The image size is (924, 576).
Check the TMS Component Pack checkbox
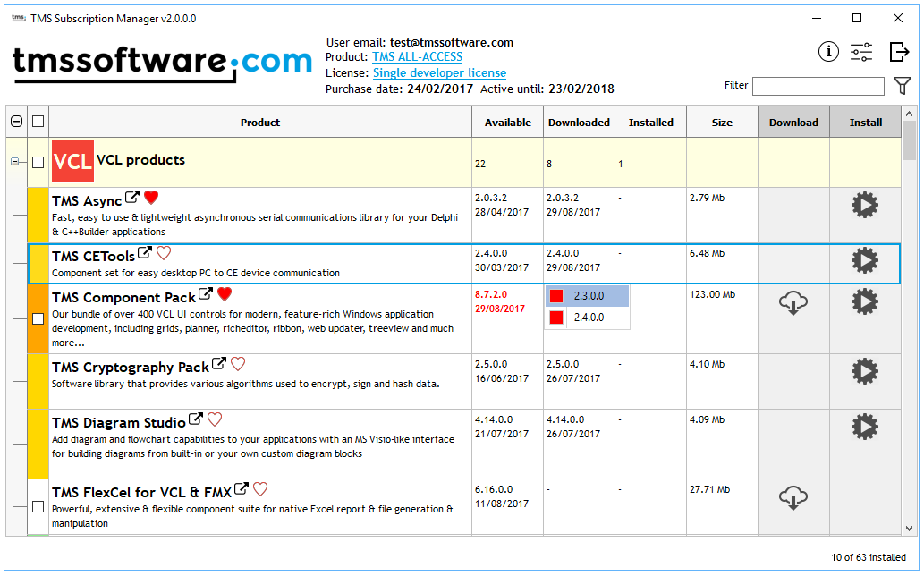pyautogui.click(x=38, y=318)
